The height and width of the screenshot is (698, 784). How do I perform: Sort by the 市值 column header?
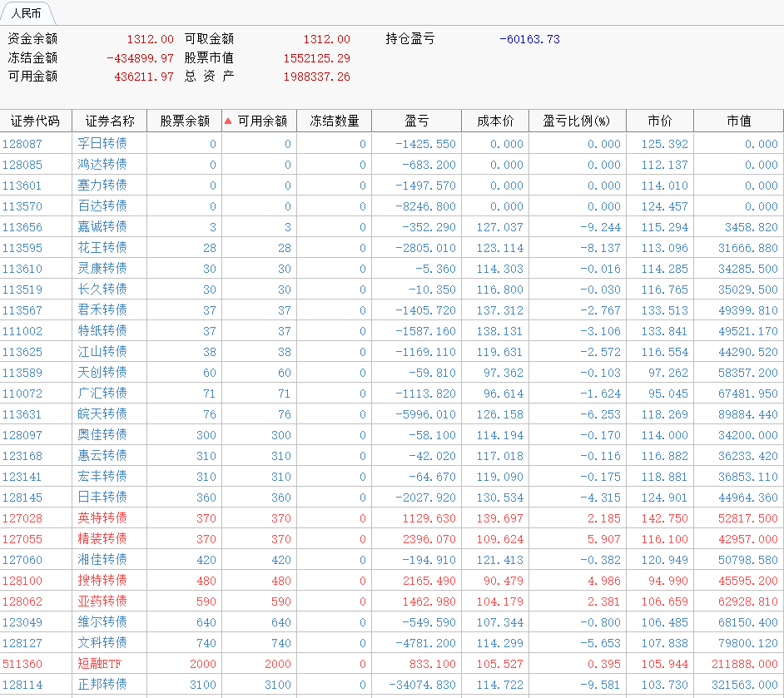738,121
